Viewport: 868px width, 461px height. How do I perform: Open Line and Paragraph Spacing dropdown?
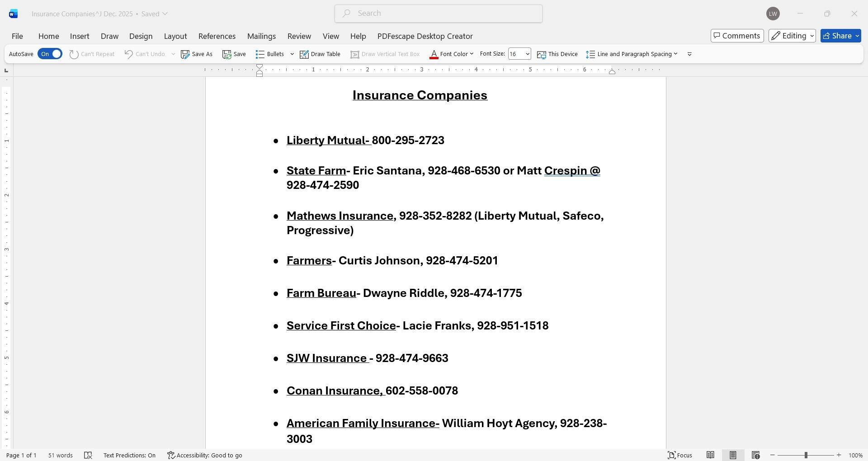[632, 54]
